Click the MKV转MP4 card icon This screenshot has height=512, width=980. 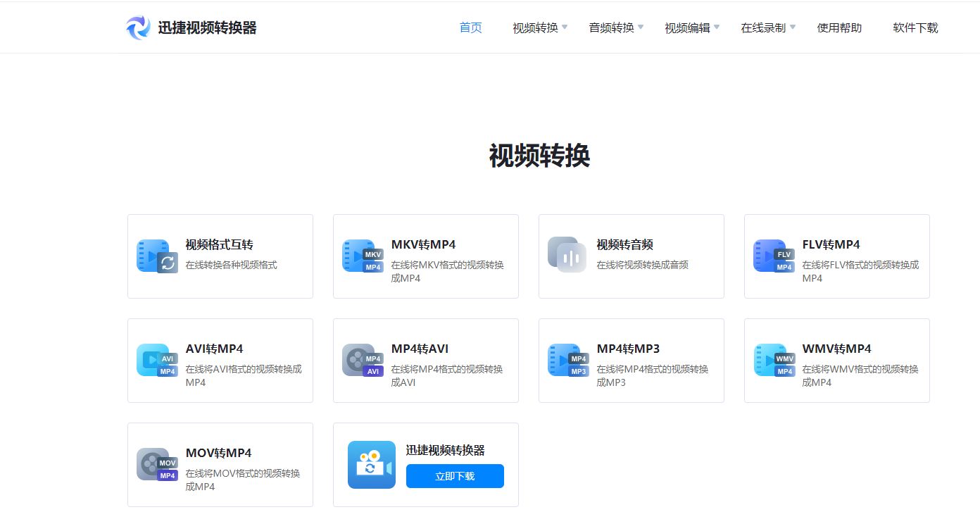363,256
